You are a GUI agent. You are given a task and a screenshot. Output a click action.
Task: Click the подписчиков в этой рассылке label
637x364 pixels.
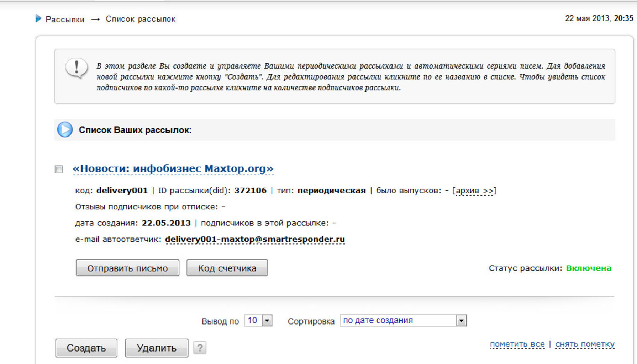[265, 223]
